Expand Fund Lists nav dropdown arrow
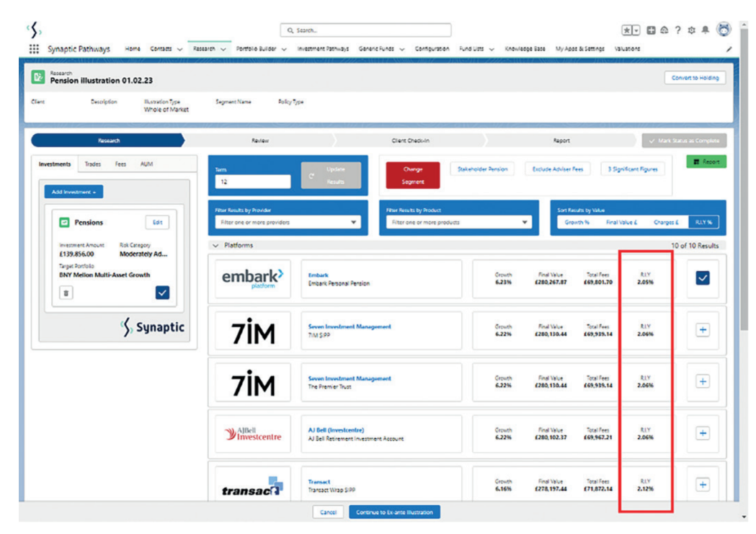The image size is (756, 534). coord(492,49)
